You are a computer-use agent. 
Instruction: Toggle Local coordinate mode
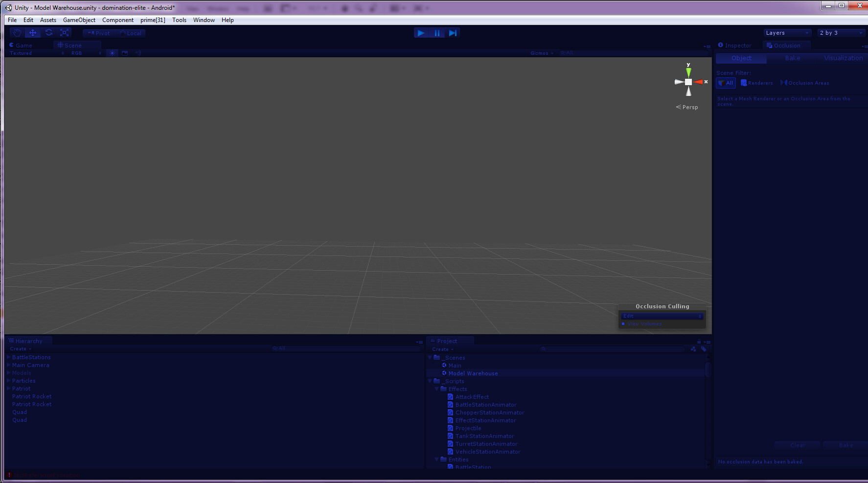pyautogui.click(x=131, y=33)
